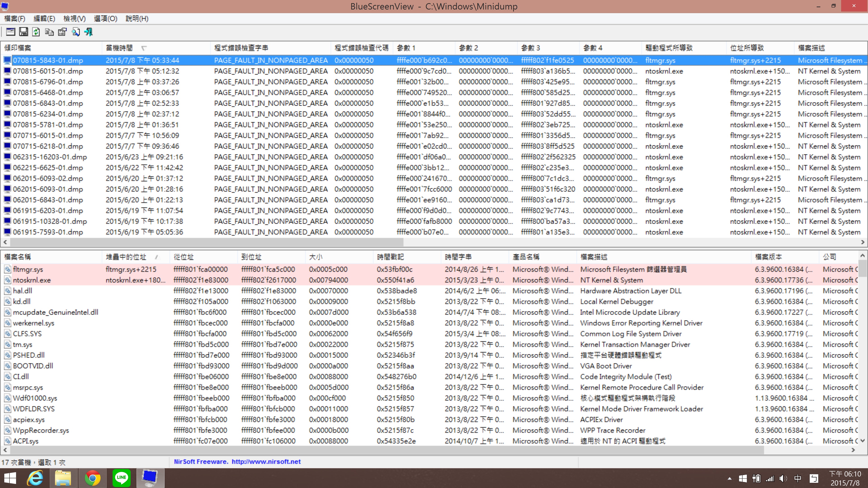Select dump icon for 070815-6015-01.dmp
The height and width of the screenshot is (488, 868).
[7, 71]
